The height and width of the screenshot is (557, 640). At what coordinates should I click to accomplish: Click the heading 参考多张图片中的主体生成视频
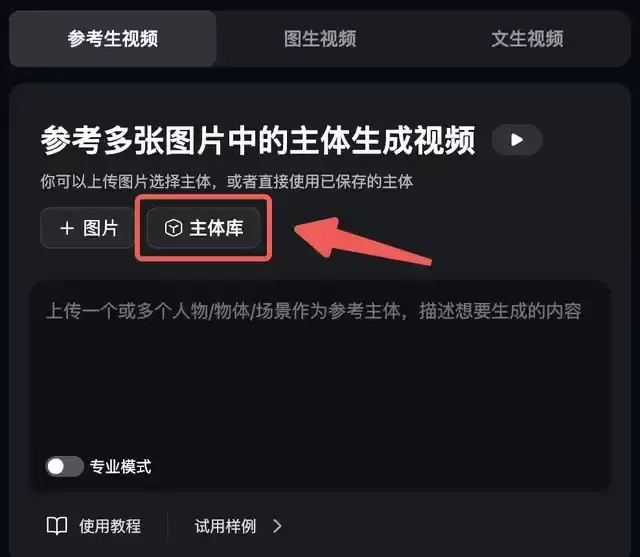258,140
